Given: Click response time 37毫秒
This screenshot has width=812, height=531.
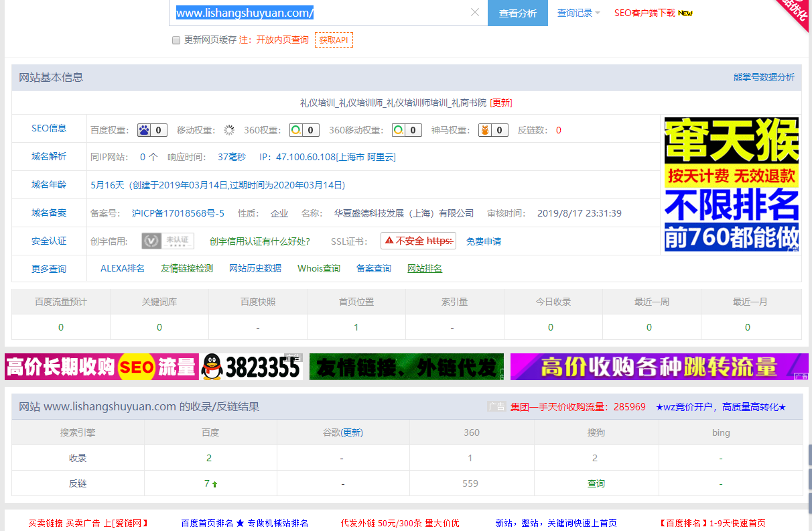Looking at the screenshot, I should pos(232,157).
